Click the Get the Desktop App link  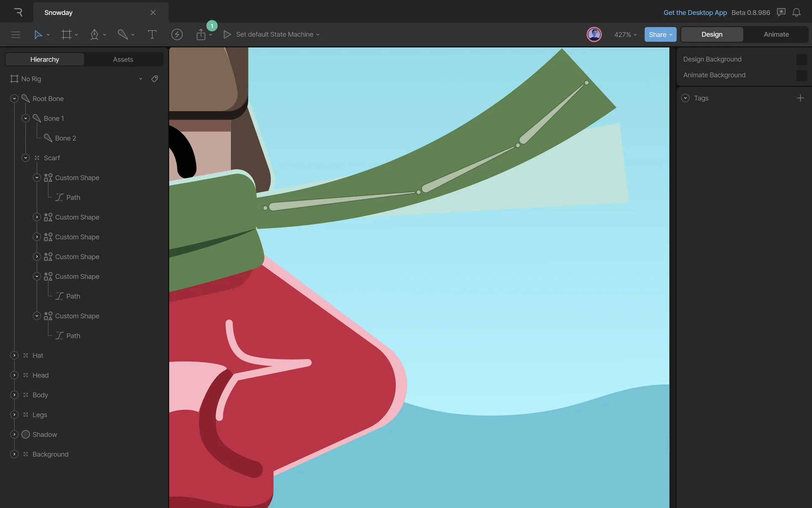(x=695, y=13)
